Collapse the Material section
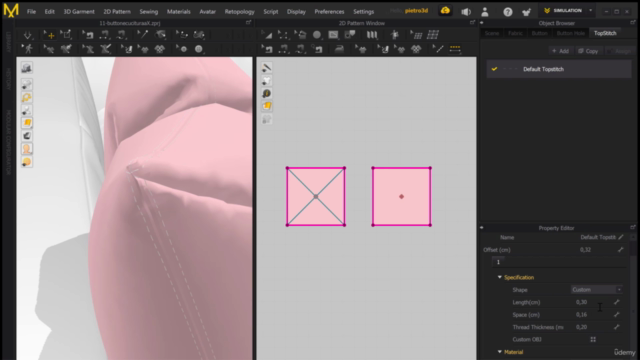Screen dimensions: 640x360 point(500,352)
